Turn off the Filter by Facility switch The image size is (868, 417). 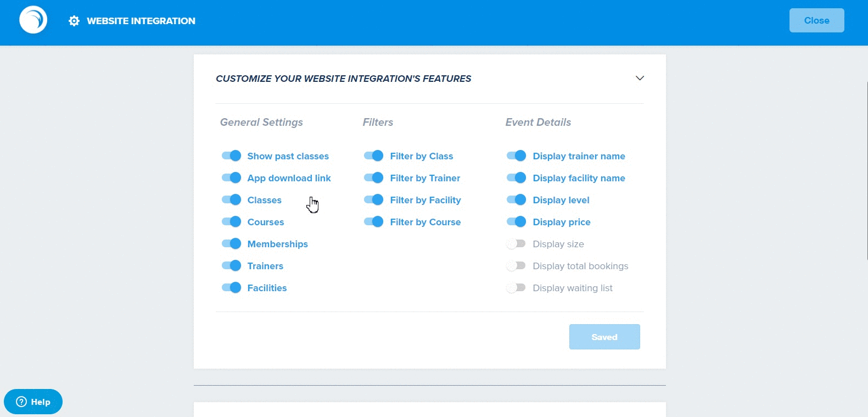(374, 199)
